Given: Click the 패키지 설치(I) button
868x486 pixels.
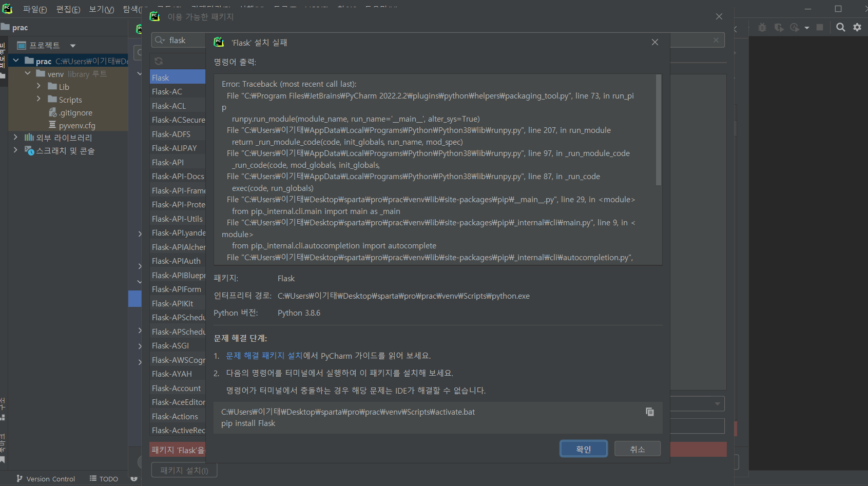Looking at the screenshot, I should click(x=184, y=470).
